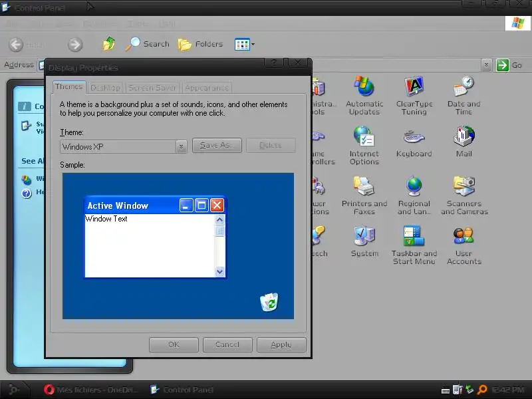532x399 pixels.
Task: Click the device tray icon beside keyboard
Action: click(x=458, y=390)
